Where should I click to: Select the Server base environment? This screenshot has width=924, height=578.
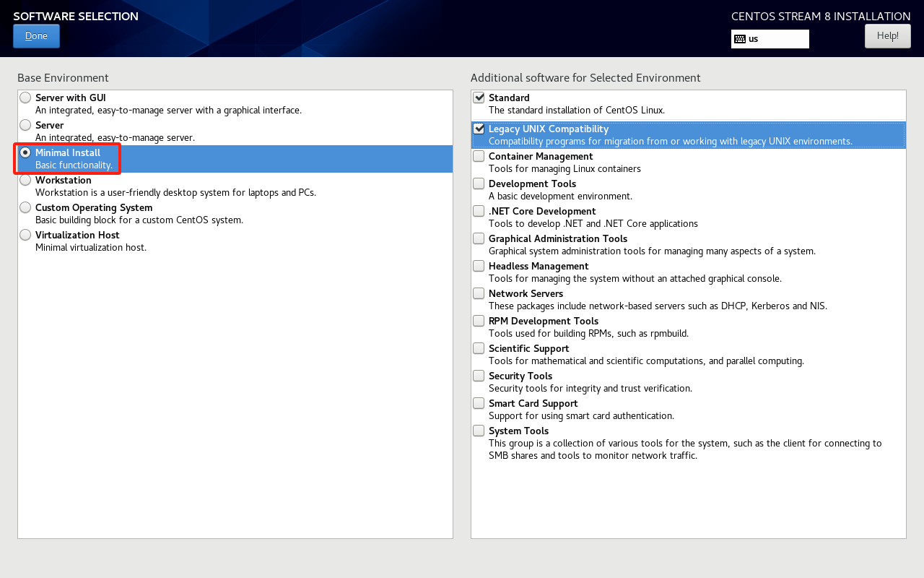coord(26,125)
